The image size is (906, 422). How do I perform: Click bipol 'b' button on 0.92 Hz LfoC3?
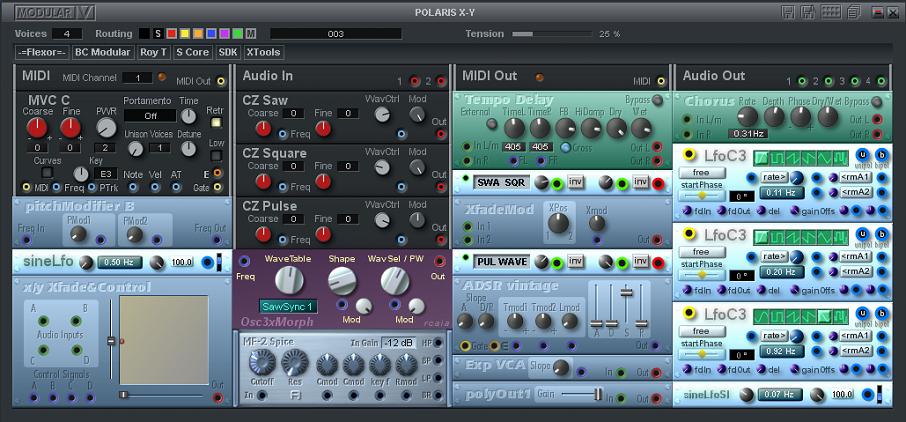coord(882,314)
